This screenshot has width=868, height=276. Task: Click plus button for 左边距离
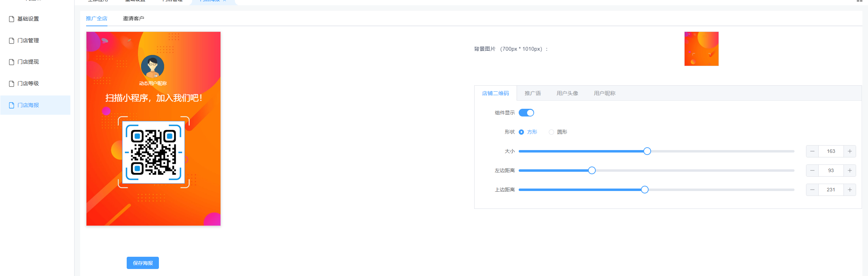[850, 171]
